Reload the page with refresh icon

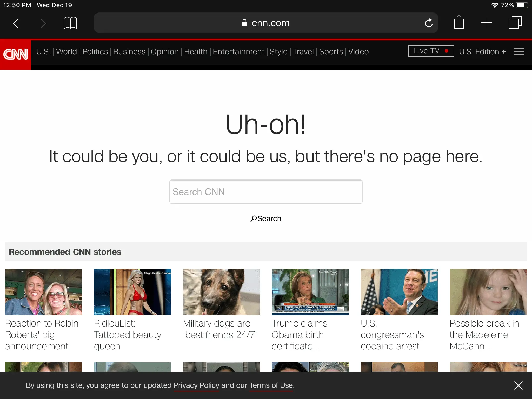click(429, 23)
